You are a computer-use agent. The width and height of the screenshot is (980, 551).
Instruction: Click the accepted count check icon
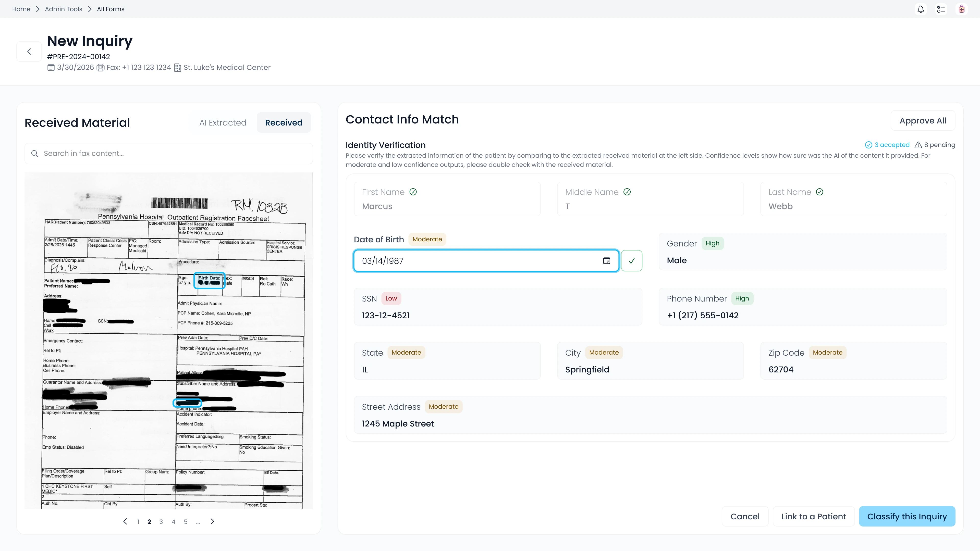tap(868, 145)
